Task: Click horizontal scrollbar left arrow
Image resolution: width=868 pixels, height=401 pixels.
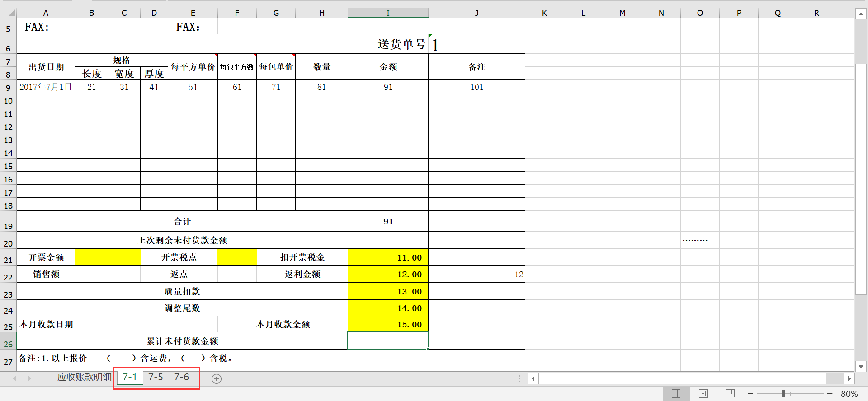Action: pyautogui.click(x=533, y=378)
